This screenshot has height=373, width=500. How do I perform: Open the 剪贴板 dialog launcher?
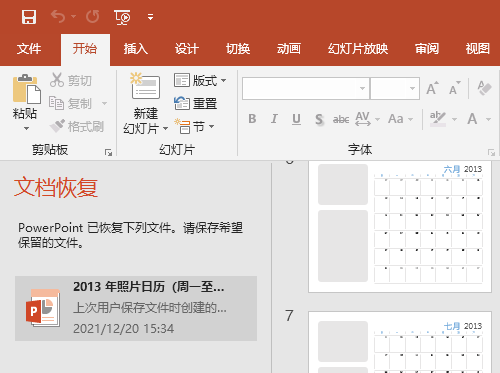coord(108,153)
